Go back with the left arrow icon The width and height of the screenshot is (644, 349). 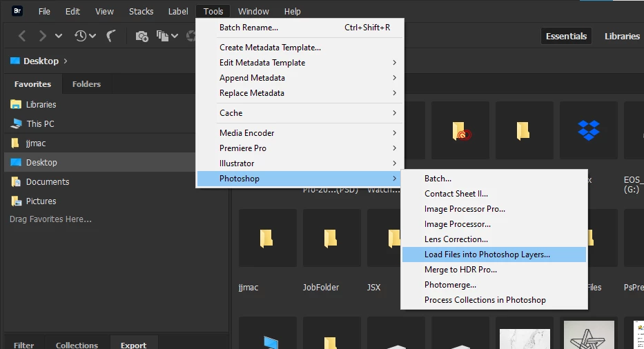22,36
